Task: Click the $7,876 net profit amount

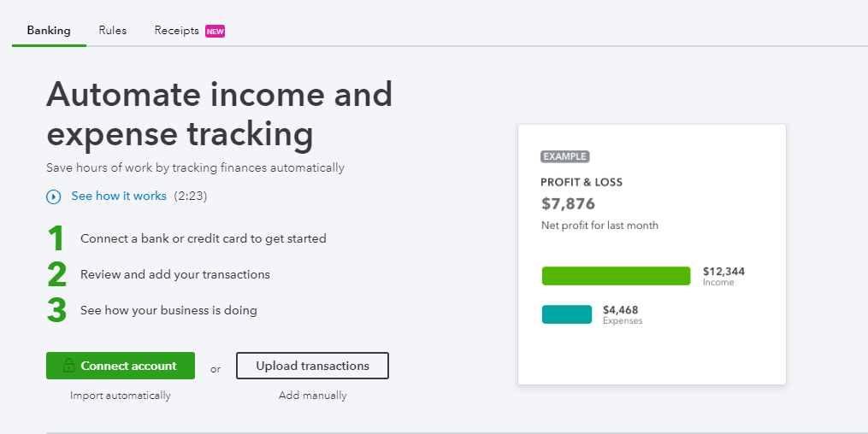Action: (x=568, y=204)
